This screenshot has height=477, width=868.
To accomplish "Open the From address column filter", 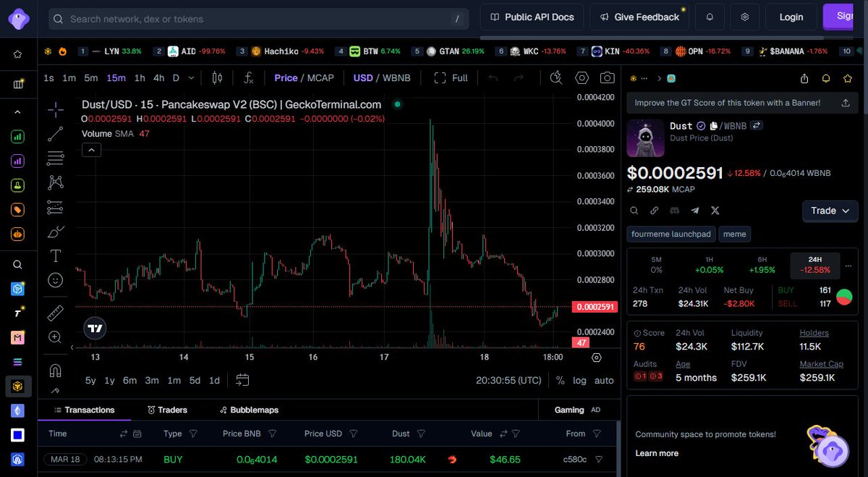I will [x=597, y=434].
